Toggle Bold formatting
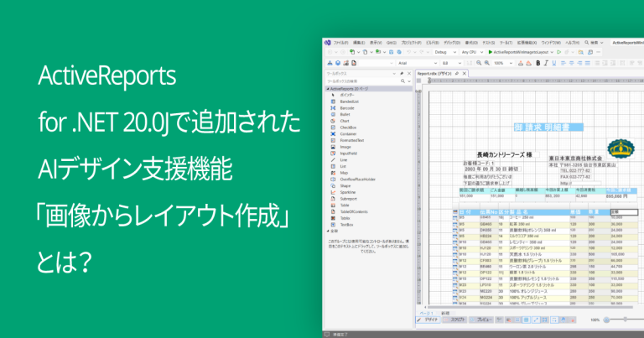Screen dimensions: 644x338 tap(538, 63)
